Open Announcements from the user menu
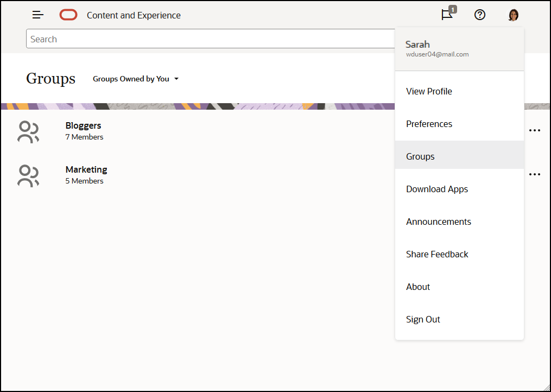 (439, 222)
